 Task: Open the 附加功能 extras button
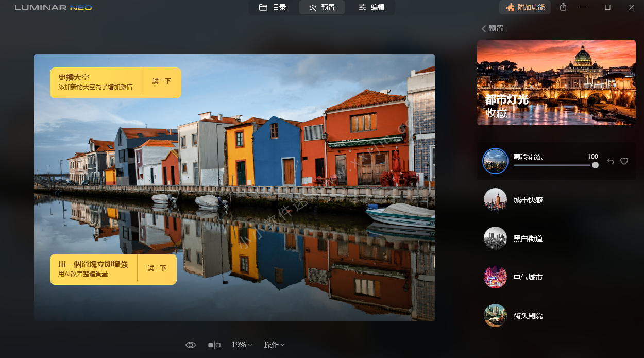pyautogui.click(x=525, y=7)
